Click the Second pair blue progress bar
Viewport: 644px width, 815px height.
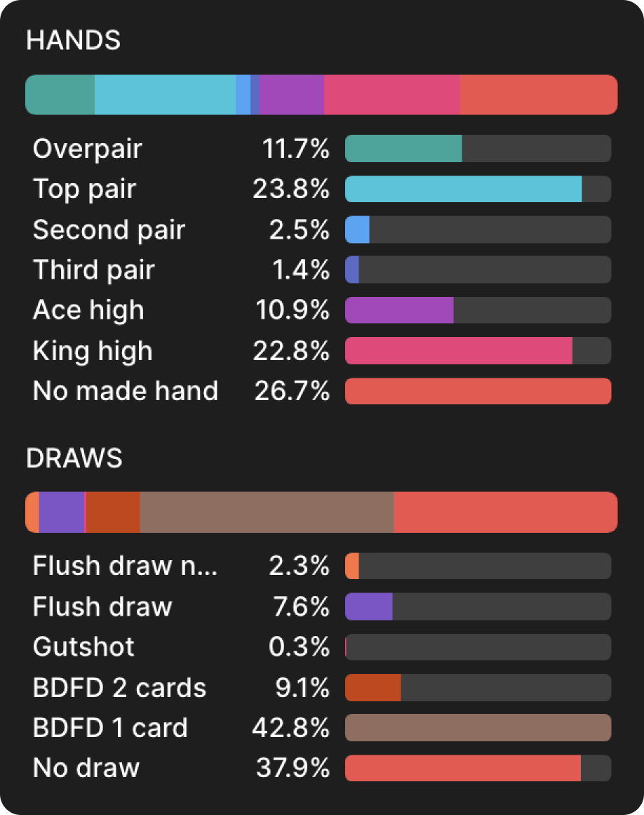tap(358, 230)
